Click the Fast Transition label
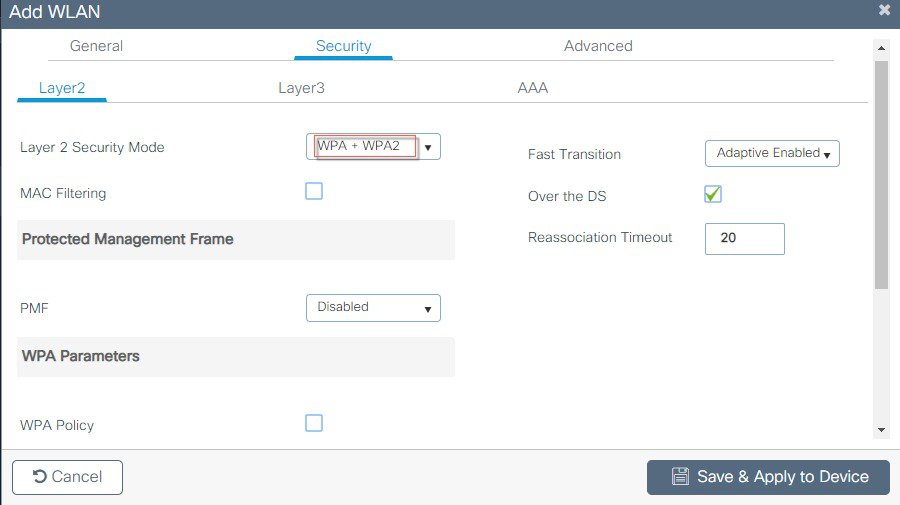The height and width of the screenshot is (505, 900). click(x=574, y=154)
